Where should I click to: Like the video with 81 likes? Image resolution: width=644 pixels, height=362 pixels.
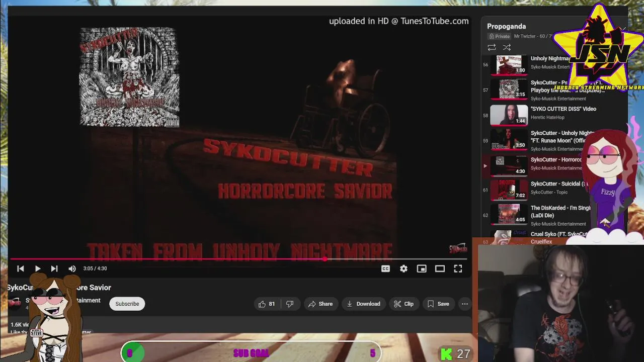267,304
